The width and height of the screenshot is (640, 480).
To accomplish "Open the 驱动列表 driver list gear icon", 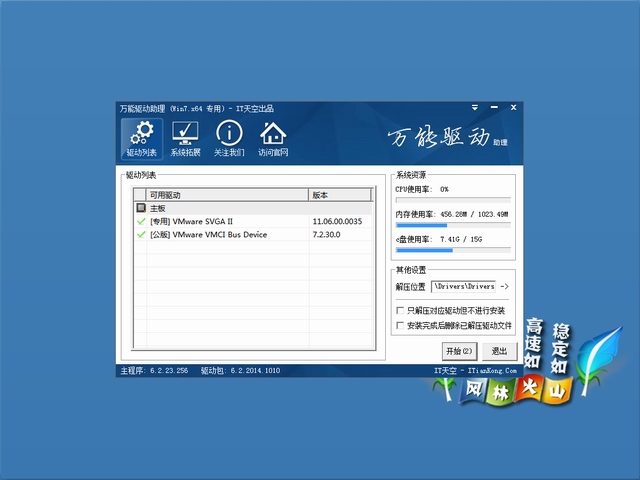I will (142, 139).
